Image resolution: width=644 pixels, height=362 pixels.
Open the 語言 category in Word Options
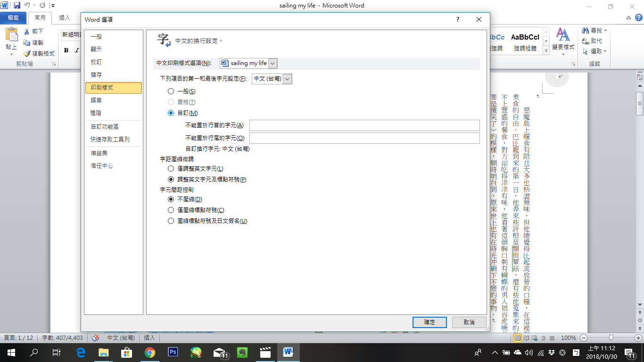point(114,100)
